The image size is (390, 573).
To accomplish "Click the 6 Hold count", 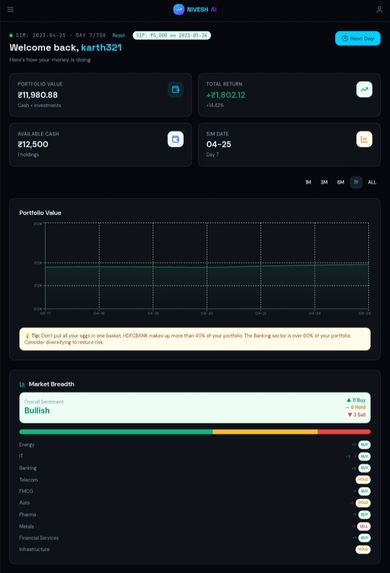I will (356, 407).
